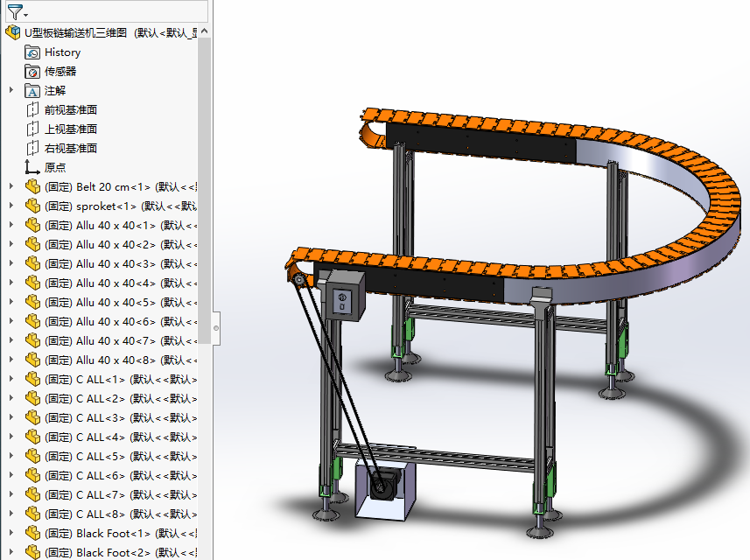Click the feature tree filter input field
This screenshot has width=750, height=560.
(x=107, y=11)
